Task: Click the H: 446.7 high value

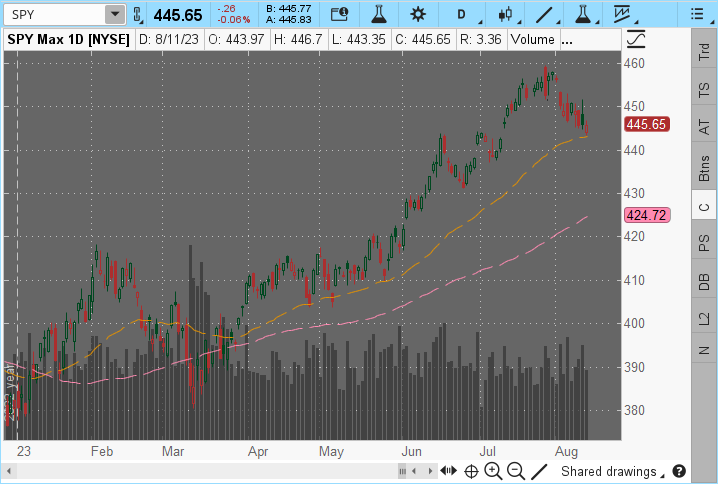Action: (298, 40)
